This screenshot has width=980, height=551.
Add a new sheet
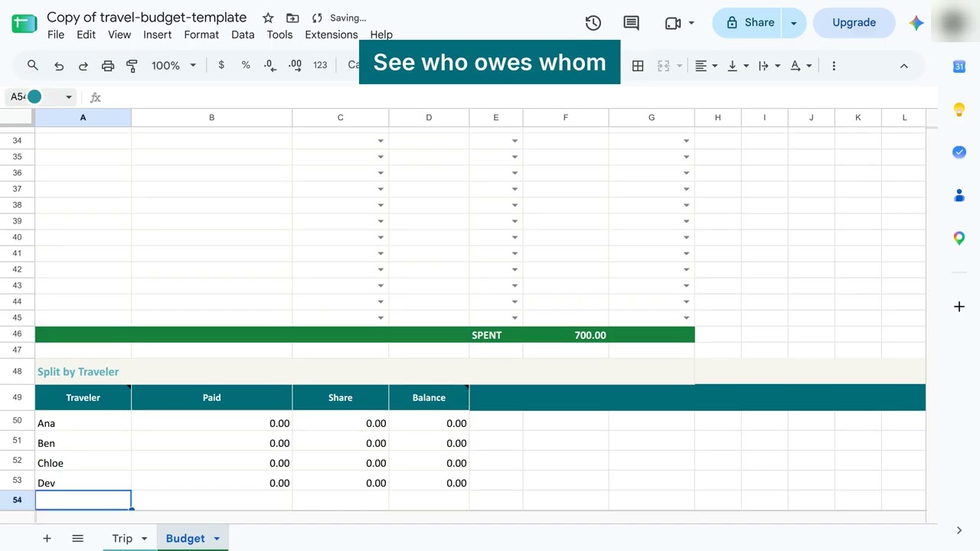tap(47, 539)
